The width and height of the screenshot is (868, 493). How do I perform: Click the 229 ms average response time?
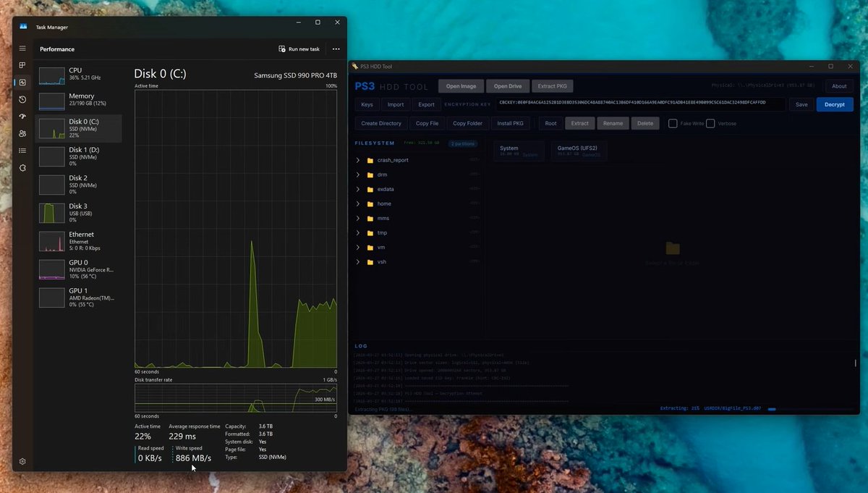click(x=182, y=437)
